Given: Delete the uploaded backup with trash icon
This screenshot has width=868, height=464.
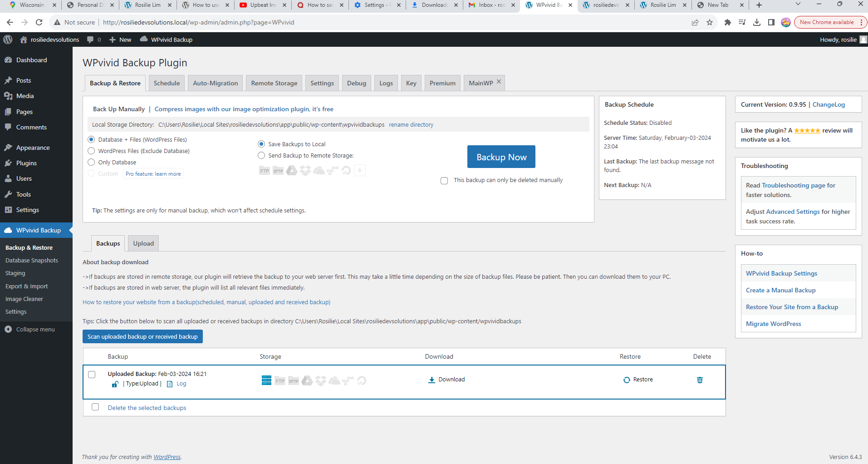Looking at the screenshot, I should click(x=700, y=380).
